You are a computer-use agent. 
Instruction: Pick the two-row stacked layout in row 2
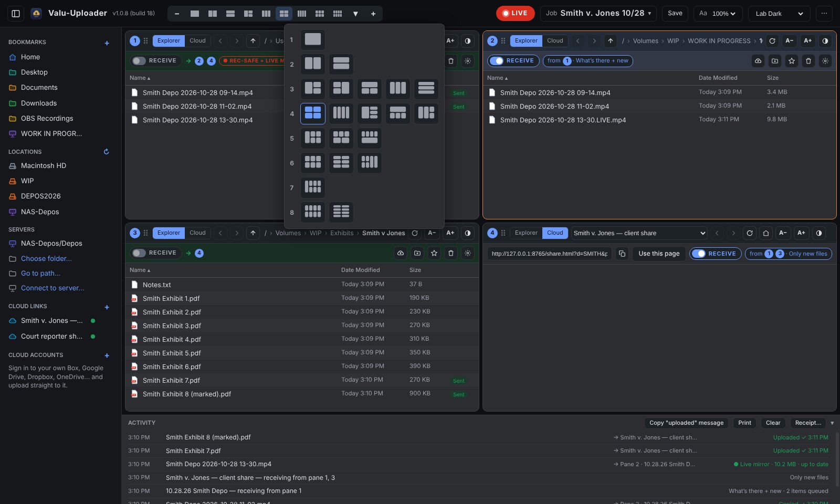(341, 64)
